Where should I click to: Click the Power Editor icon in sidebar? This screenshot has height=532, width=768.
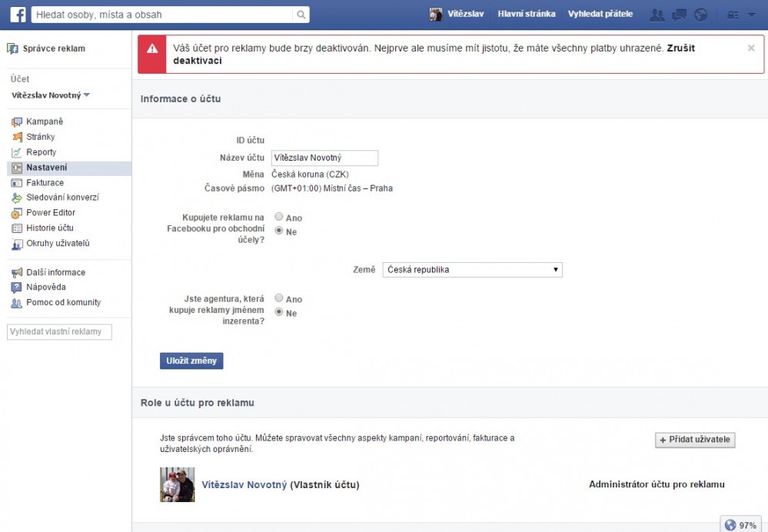pyautogui.click(x=17, y=213)
